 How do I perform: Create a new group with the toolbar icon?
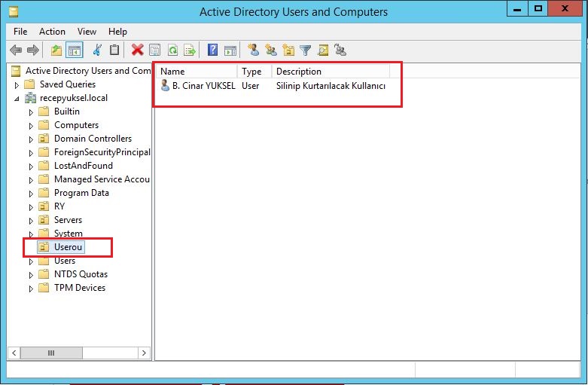(x=271, y=50)
